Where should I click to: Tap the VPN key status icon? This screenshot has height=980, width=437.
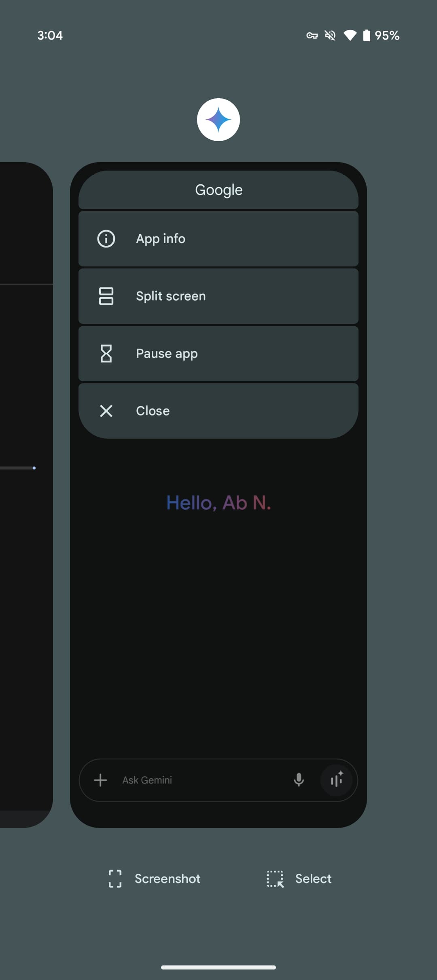point(312,36)
